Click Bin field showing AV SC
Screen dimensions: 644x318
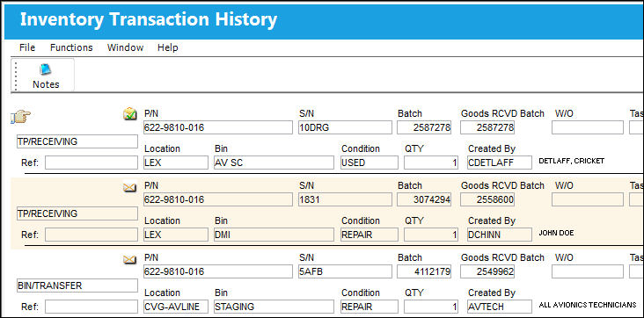[274, 163]
